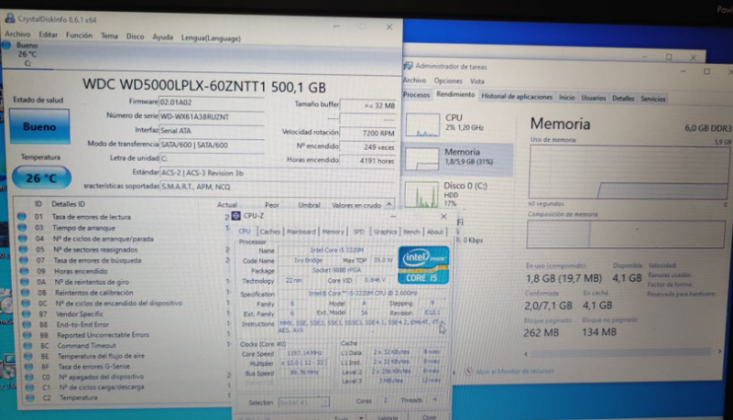Select row BF Tasa de errores G-Sense
733x420 pixels.
click(x=128, y=366)
